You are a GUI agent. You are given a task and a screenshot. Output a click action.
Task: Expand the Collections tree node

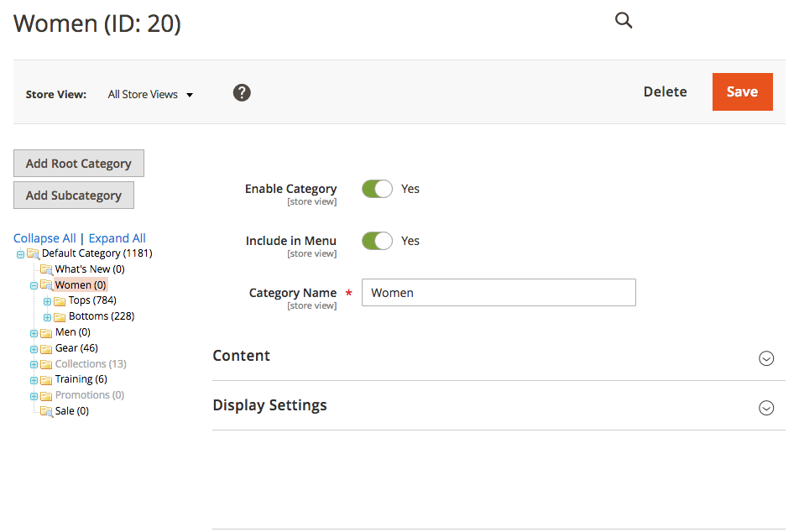tap(34, 365)
